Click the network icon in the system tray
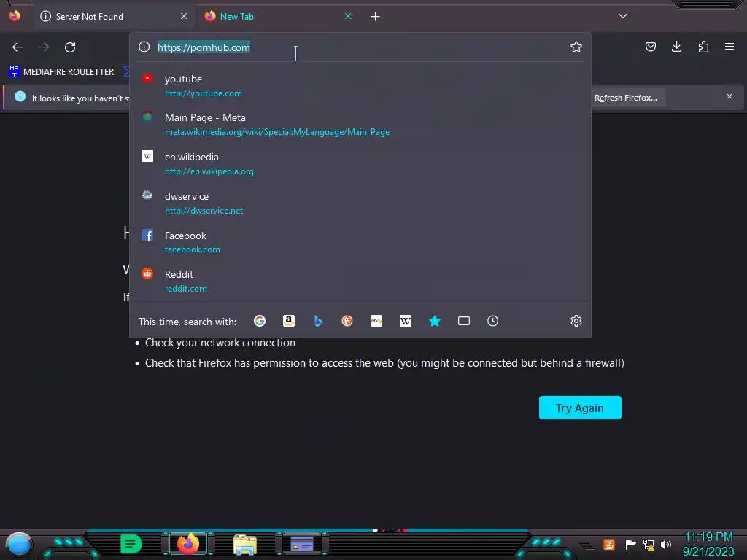747x560 pixels. (649, 544)
